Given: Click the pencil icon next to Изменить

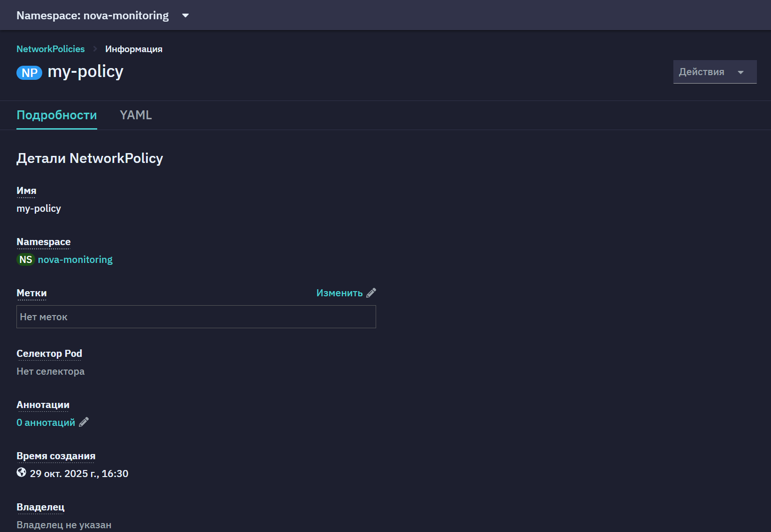Looking at the screenshot, I should [x=371, y=293].
